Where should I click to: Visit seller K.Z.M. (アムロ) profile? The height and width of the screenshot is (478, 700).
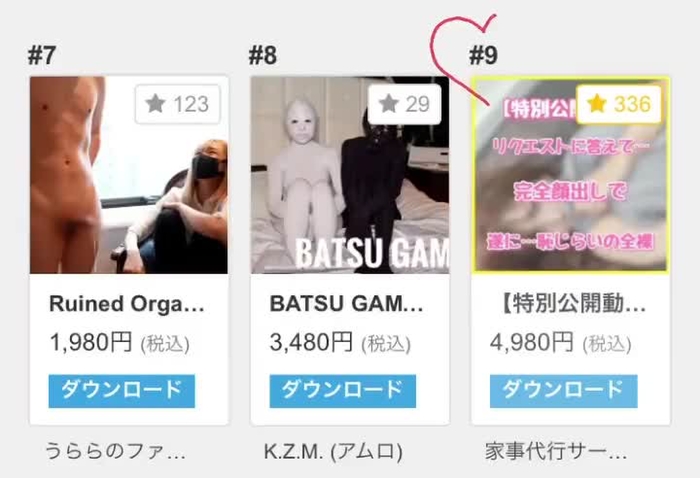click(333, 451)
